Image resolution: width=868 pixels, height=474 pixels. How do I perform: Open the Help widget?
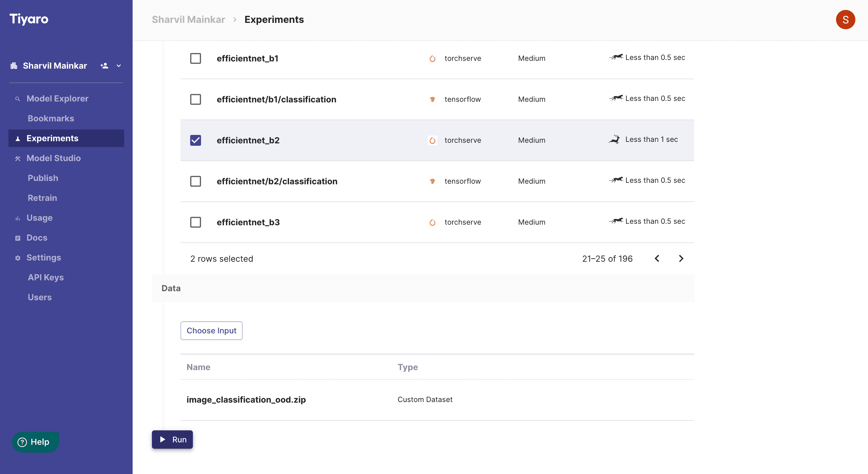click(x=35, y=442)
